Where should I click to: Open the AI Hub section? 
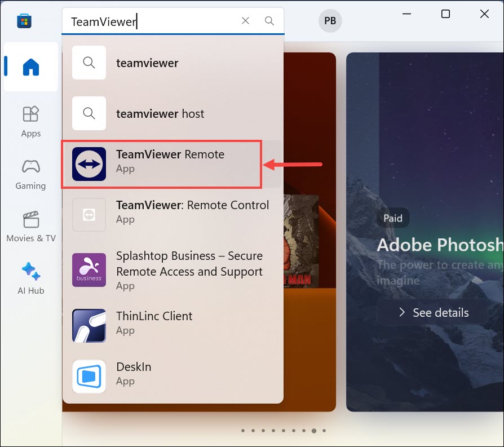[30, 278]
